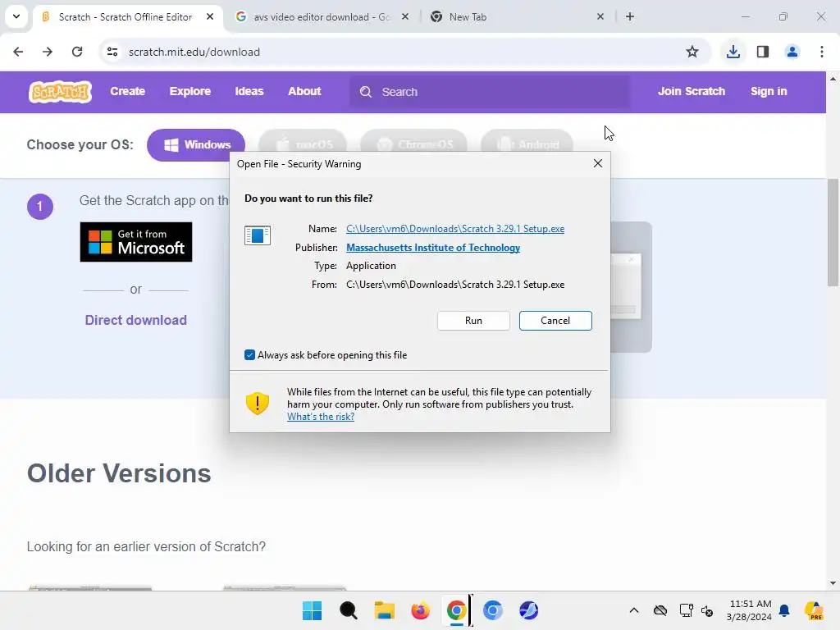Click the Chrome forward arrow
Viewport: 840px width, 630px height.
point(48,52)
